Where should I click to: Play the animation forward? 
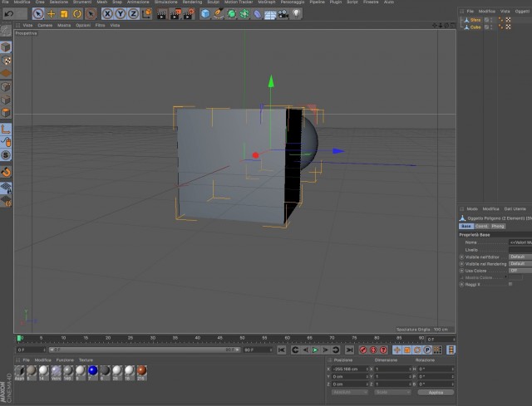coord(315,350)
